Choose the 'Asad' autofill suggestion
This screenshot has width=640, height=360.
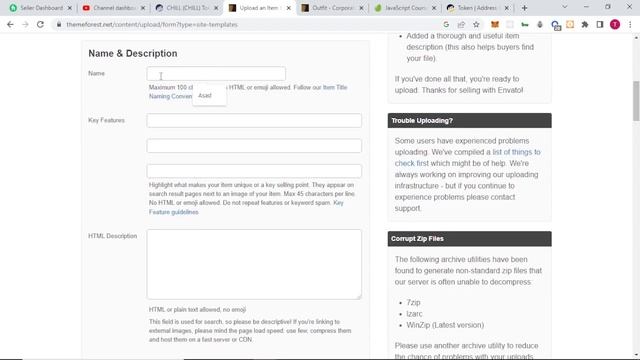[209, 96]
